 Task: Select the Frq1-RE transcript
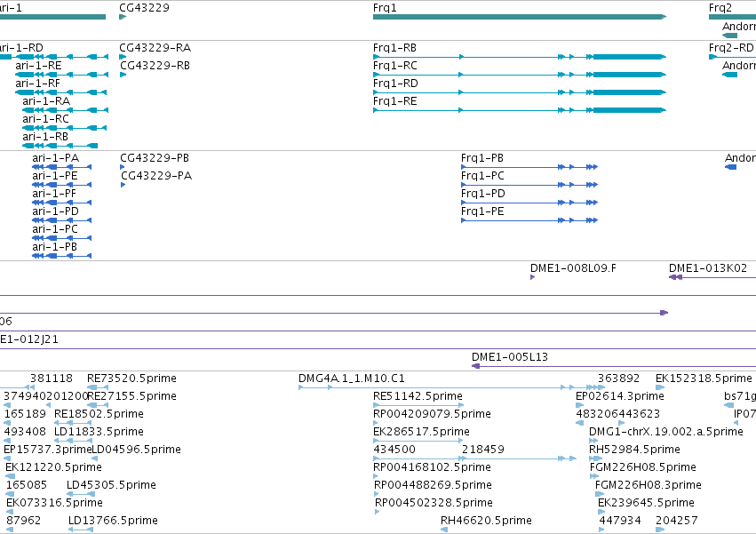[x=520, y=110]
